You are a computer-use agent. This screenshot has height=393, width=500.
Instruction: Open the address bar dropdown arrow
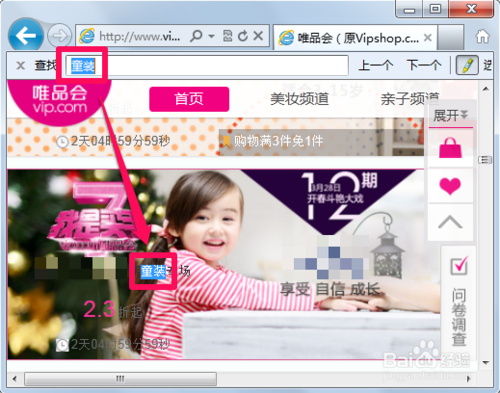coord(211,36)
